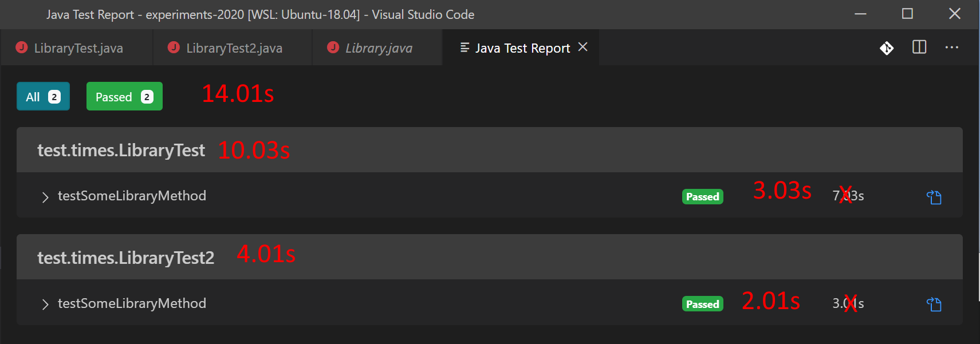Screen dimensions: 980x344
Task: Click the source control diamond icon
Action: (x=887, y=48)
